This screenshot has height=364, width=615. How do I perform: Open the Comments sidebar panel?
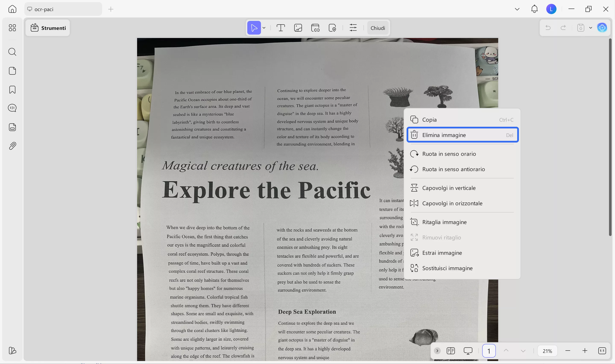(12, 108)
